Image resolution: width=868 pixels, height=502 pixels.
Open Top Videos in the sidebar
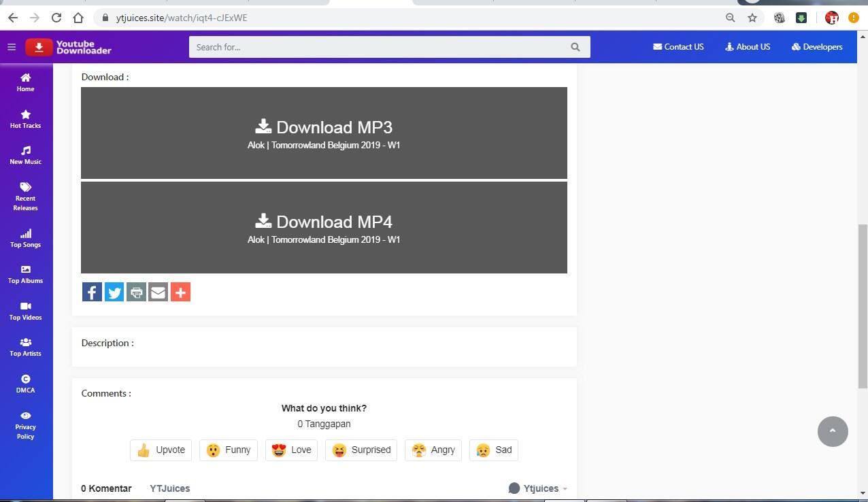[26, 311]
